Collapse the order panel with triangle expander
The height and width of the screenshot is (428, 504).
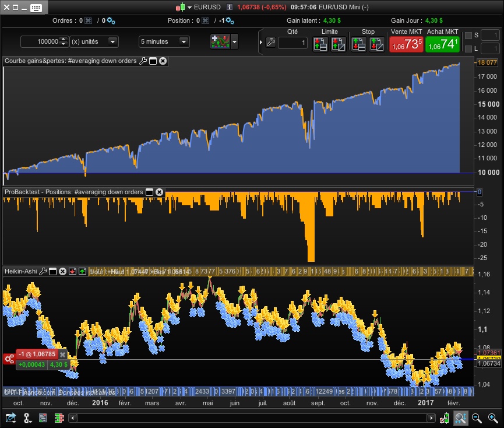tap(260, 42)
